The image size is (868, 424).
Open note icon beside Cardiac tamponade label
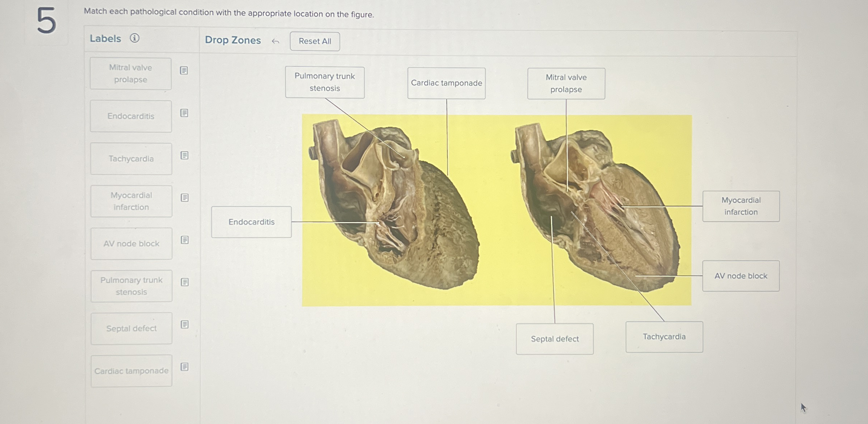tap(185, 367)
